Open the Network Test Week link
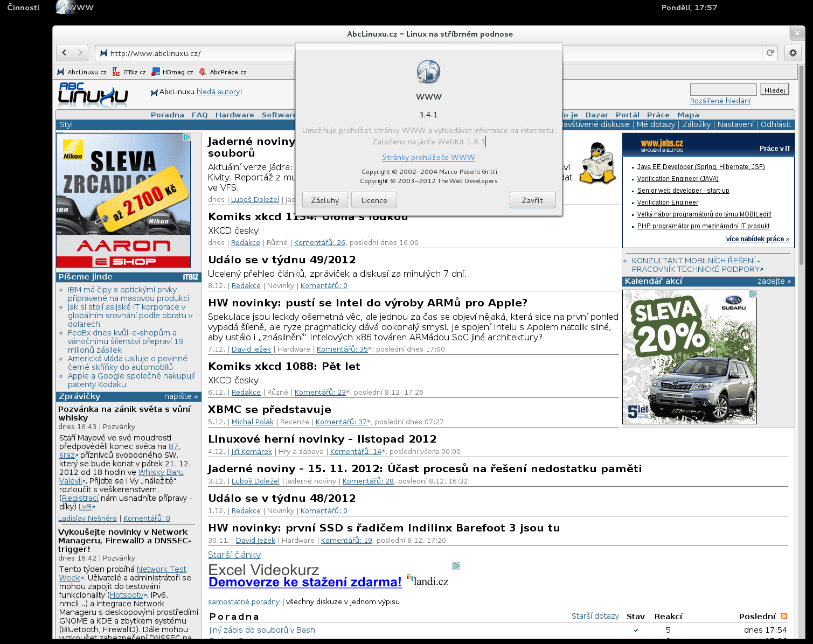This screenshot has width=813, height=644. tap(162, 569)
